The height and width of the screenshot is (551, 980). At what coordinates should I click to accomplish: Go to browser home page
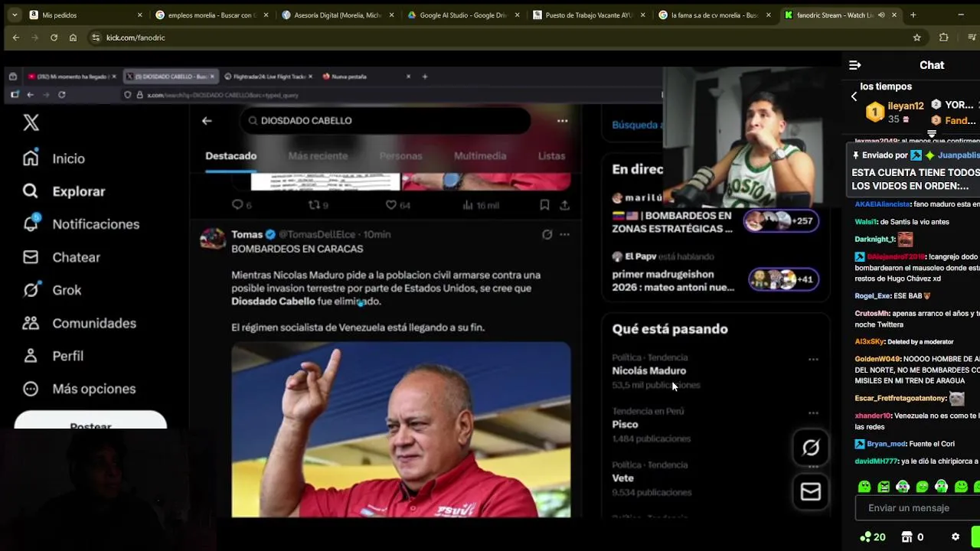pyautogui.click(x=73, y=37)
